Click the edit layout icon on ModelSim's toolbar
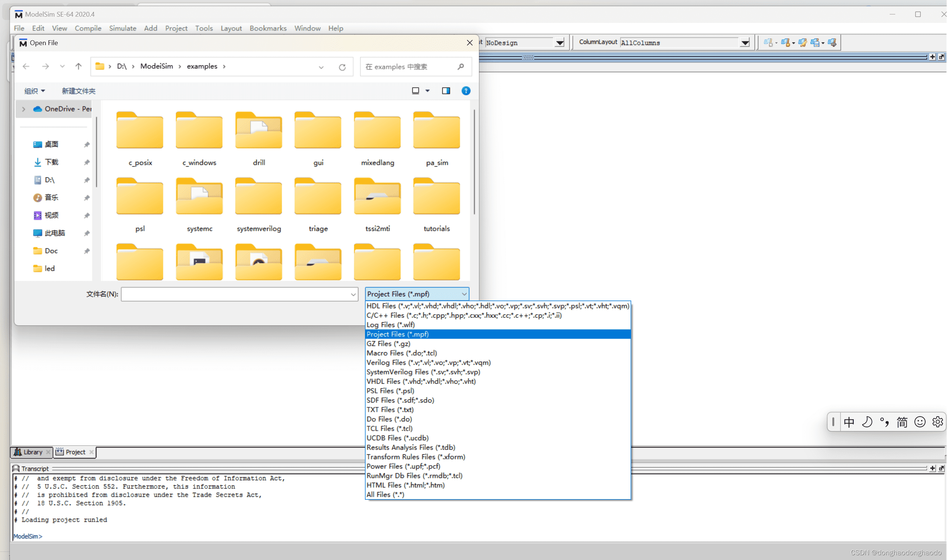947x560 pixels. [x=803, y=42]
